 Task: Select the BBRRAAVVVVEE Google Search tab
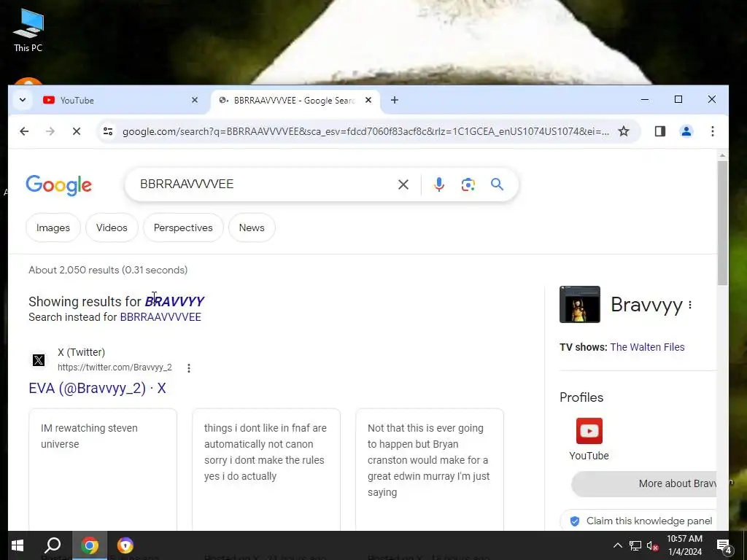(295, 100)
